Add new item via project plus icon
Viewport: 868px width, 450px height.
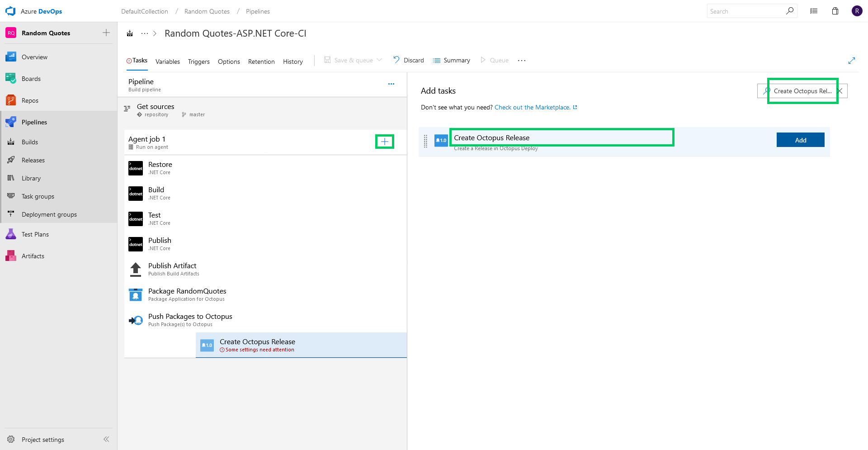[106, 33]
